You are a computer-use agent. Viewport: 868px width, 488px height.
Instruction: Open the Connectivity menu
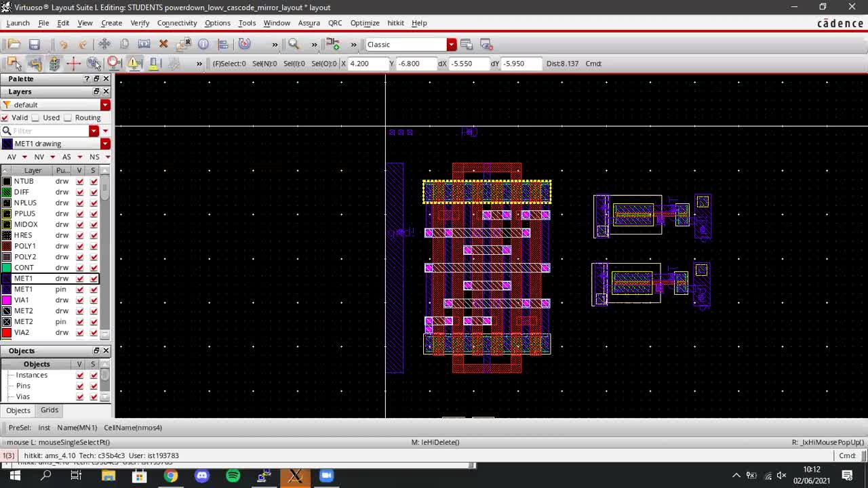tap(177, 22)
